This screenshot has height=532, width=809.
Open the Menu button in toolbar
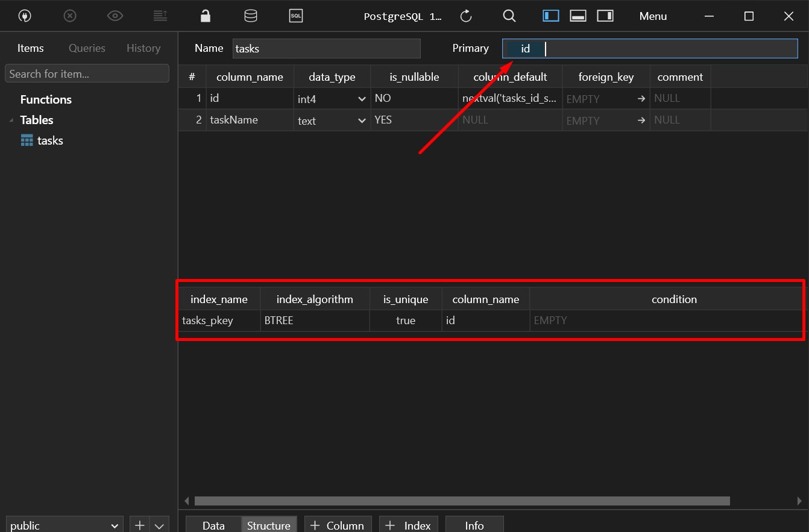coord(653,16)
